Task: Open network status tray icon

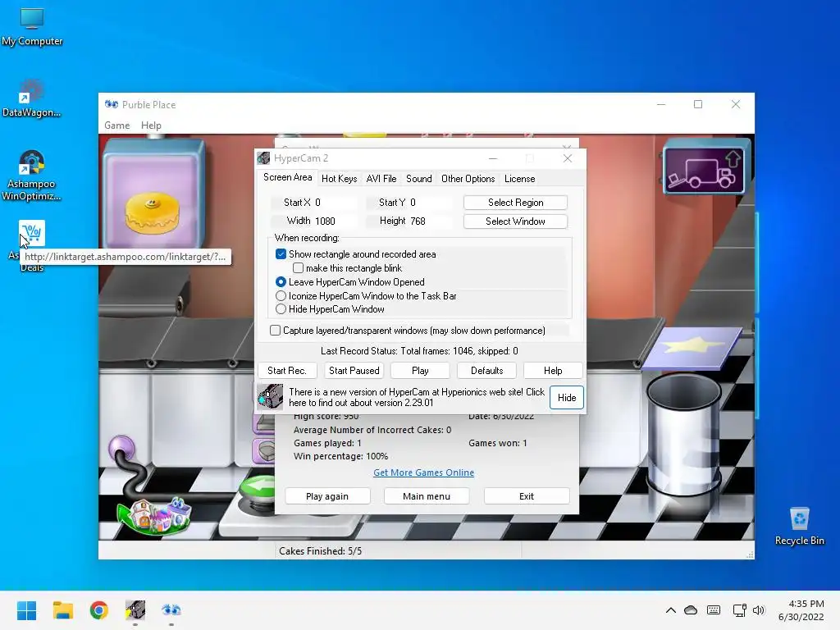Action: point(739,610)
